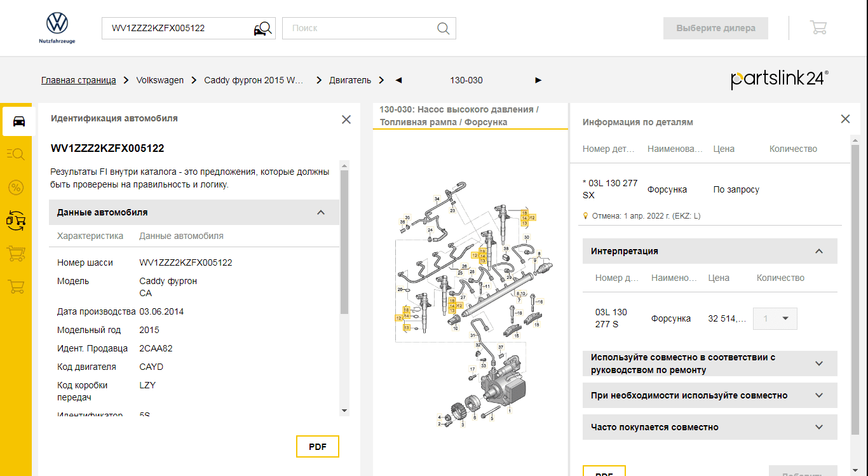
Task: Expand При необходимости используйте совместно section
Action: pos(819,395)
